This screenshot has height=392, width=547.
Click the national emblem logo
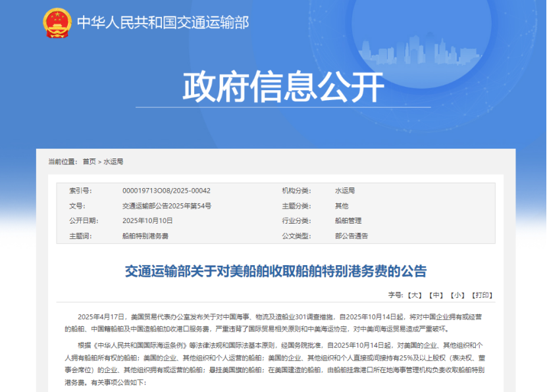click(56, 21)
